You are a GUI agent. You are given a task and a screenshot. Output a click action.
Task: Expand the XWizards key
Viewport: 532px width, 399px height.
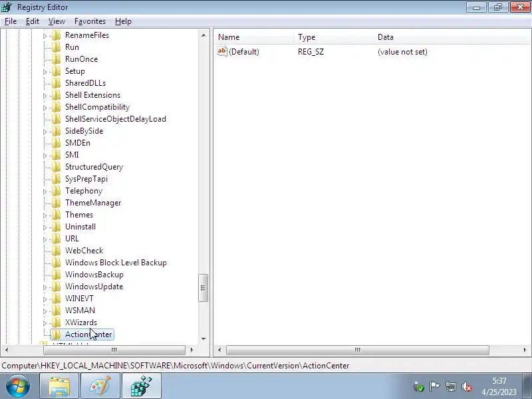coord(45,323)
